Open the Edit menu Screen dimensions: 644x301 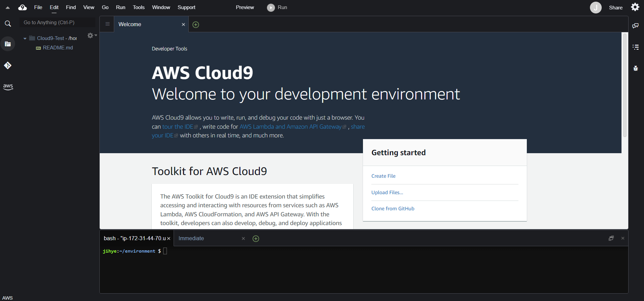tap(54, 7)
